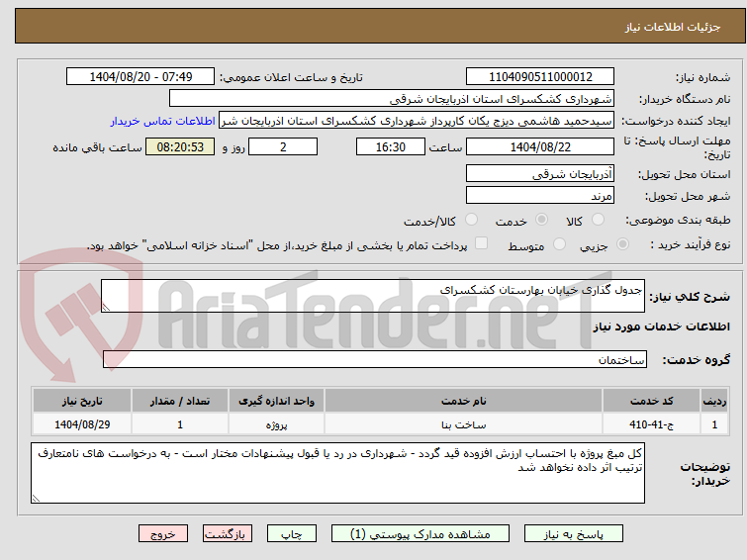Click the buyer notes textarea resize handle
Screen dimensions: 747x560
point(36,498)
